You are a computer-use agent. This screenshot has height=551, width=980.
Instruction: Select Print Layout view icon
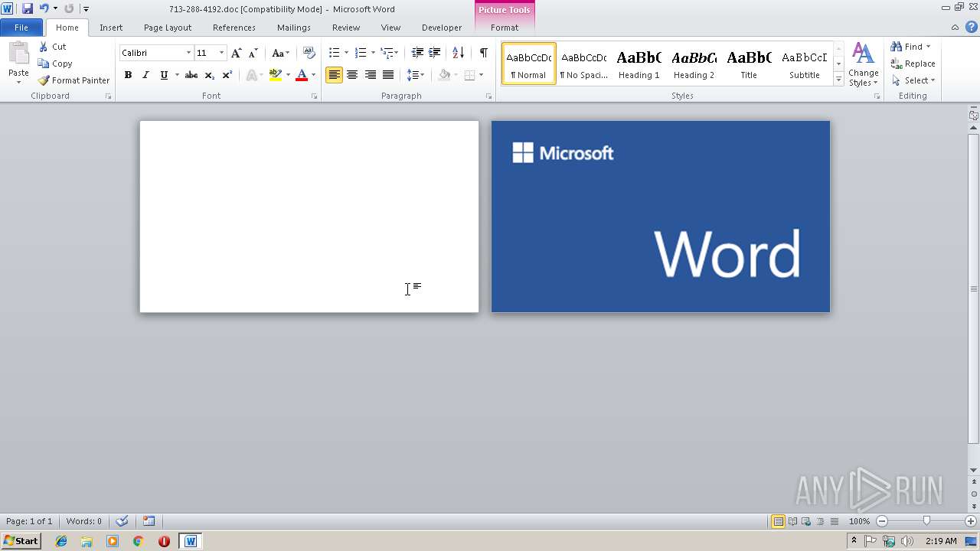778,521
